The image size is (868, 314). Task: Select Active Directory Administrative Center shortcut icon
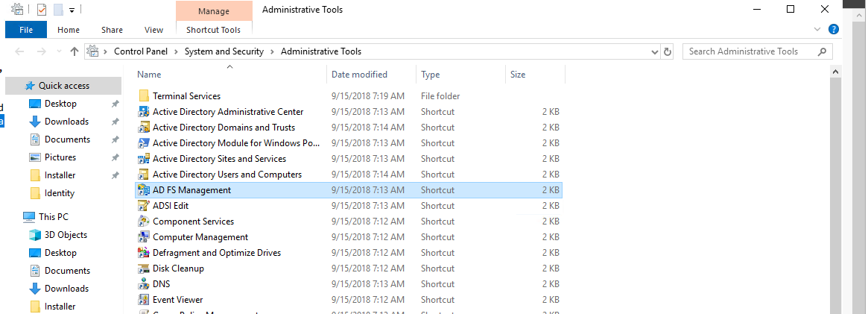click(144, 111)
